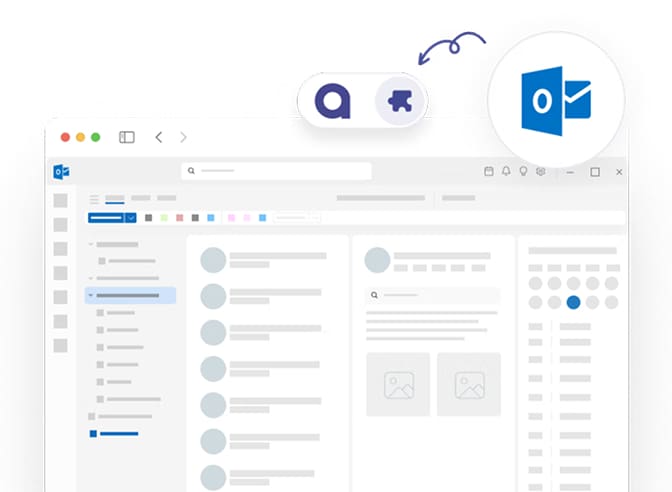Viewport: 672px width, 492px height.
Task: Click the magnifier icon in top search bar
Action: pos(192,171)
